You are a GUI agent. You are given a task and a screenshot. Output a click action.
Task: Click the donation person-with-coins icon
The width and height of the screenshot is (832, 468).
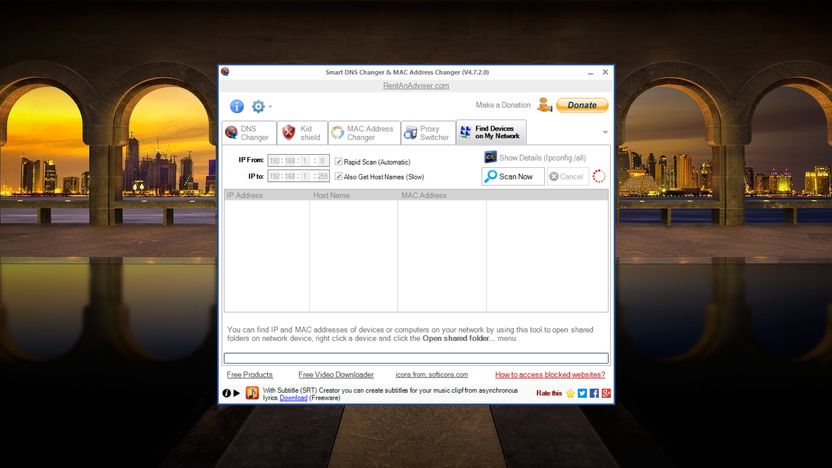click(544, 105)
